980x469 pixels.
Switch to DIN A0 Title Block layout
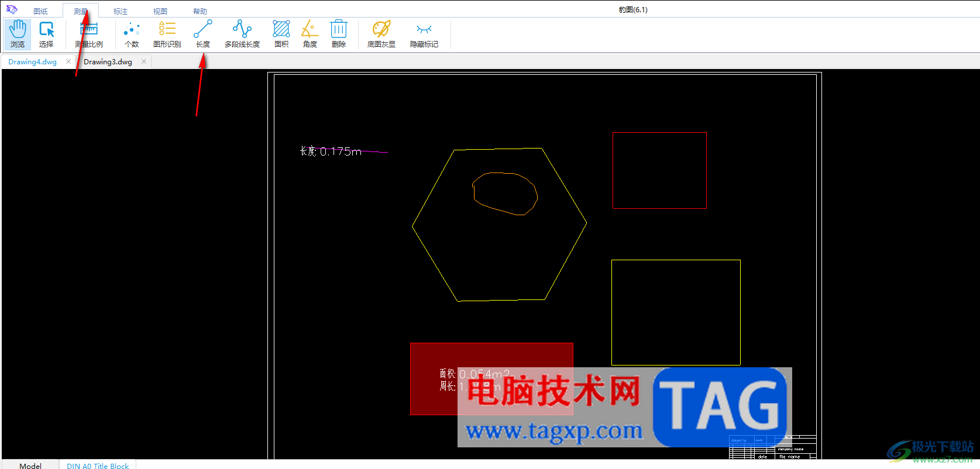pos(98,465)
